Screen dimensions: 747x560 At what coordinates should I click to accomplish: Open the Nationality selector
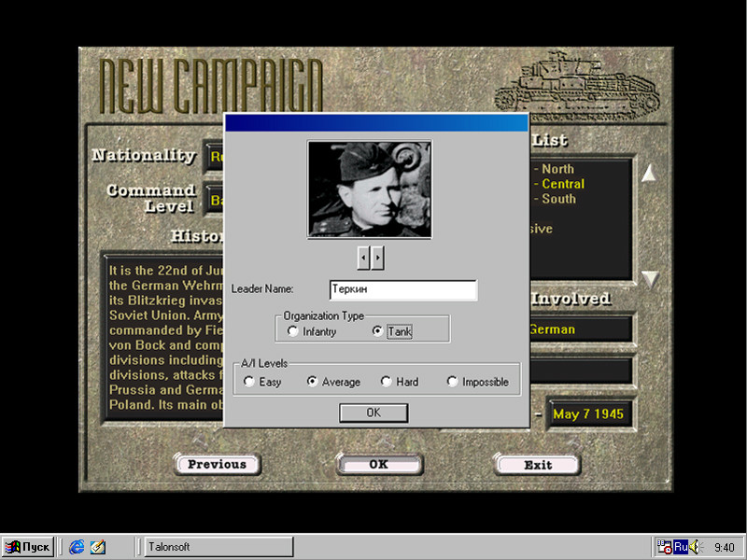[x=215, y=157]
